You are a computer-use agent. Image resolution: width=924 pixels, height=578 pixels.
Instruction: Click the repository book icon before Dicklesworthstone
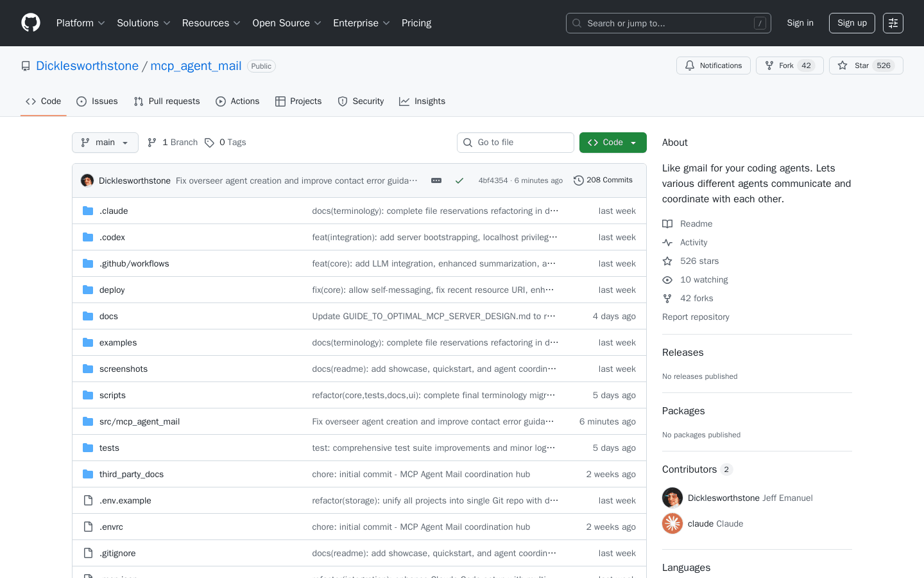[26, 66]
